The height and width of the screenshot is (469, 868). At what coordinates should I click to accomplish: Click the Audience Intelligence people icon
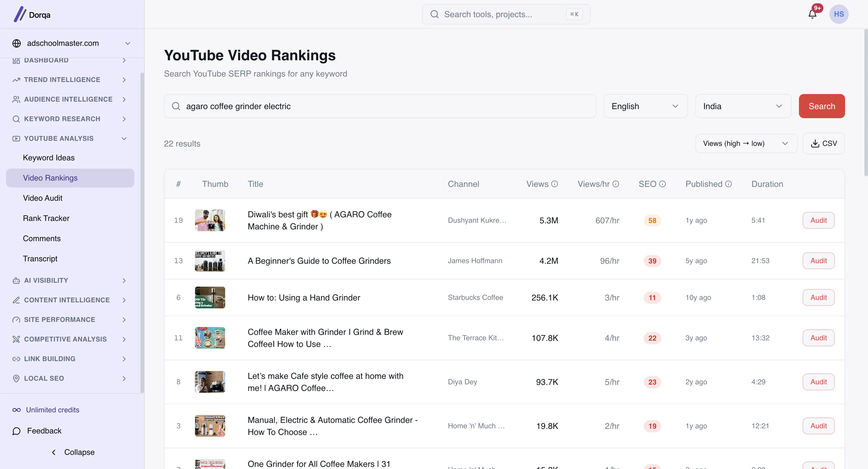pyautogui.click(x=16, y=99)
